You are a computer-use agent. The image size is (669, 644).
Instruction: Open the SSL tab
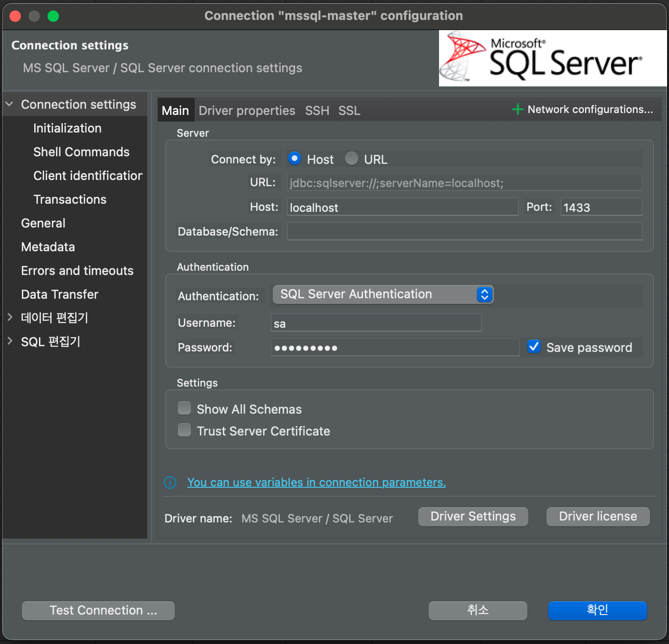click(x=349, y=110)
